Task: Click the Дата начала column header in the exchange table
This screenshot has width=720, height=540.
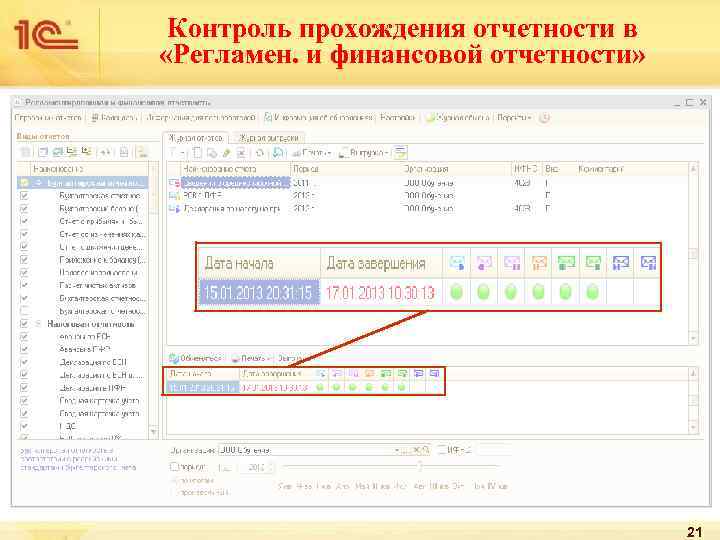Action: (202, 374)
